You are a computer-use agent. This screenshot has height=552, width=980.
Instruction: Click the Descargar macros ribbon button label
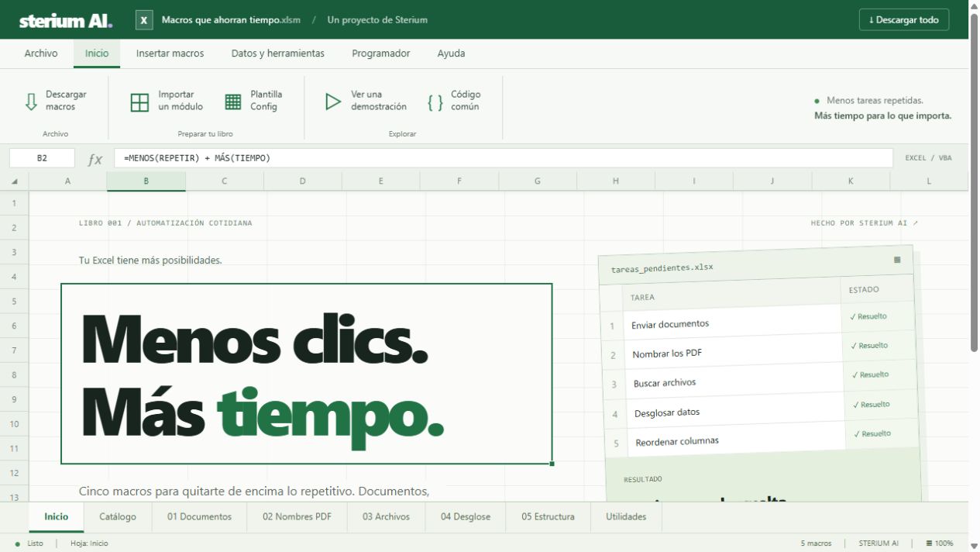66,101
